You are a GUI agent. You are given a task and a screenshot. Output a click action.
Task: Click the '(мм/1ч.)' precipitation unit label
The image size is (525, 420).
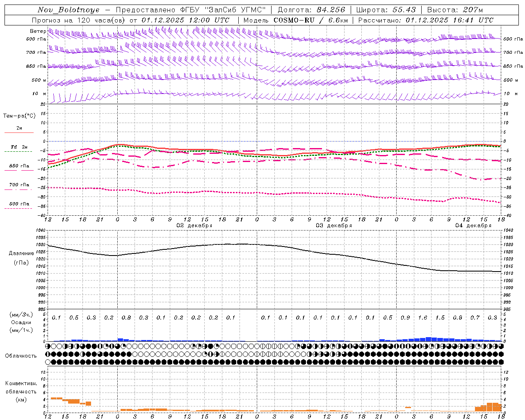(x=21, y=330)
